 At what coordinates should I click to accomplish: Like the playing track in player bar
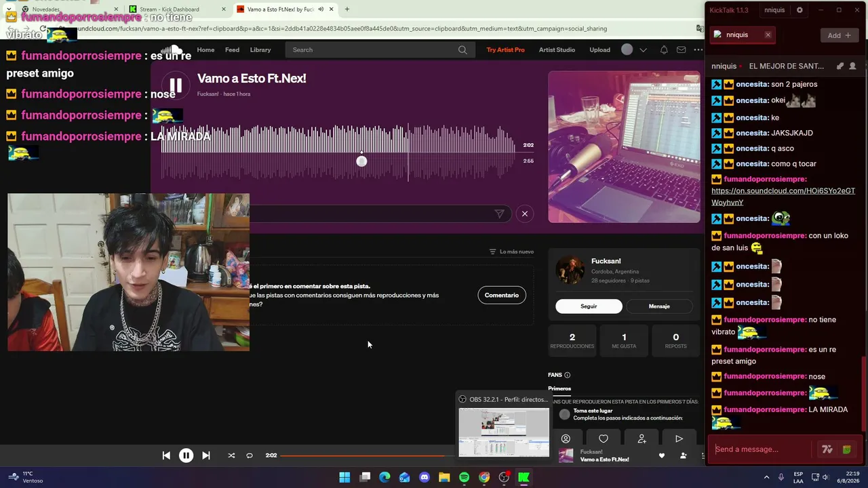click(x=662, y=455)
